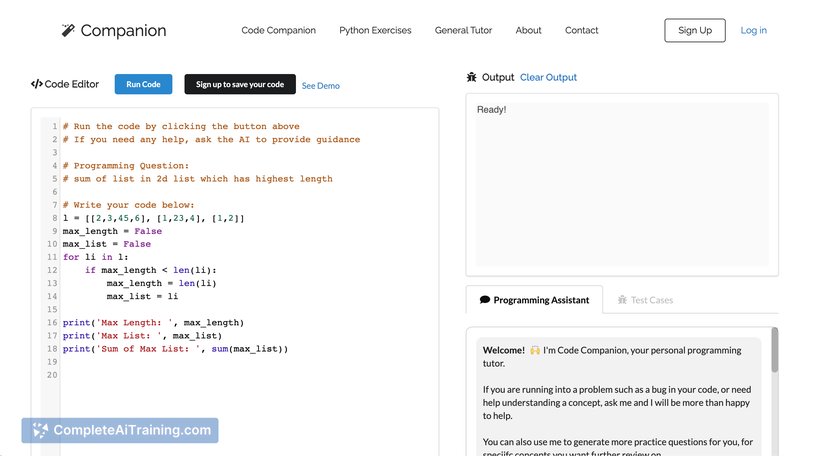Image resolution: width=820 pixels, height=456 pixels.
Task: Switch to the Programming Assistant tab
Action: (x=534, y=300)
